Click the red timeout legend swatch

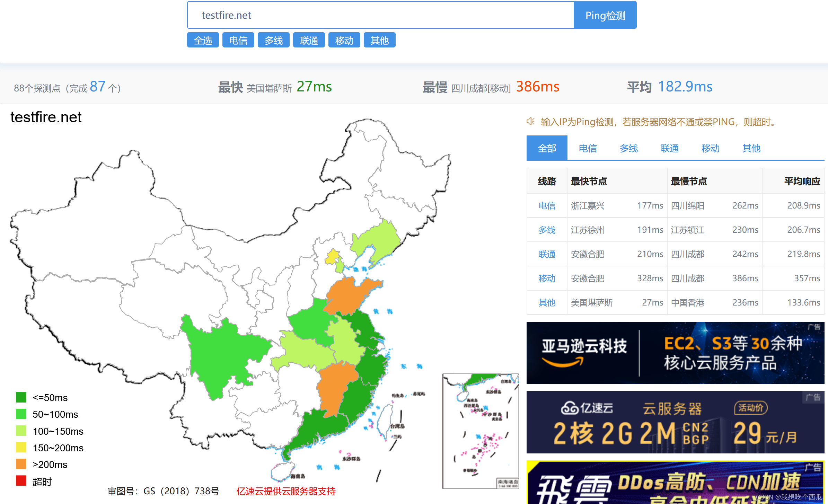point(21,481)
